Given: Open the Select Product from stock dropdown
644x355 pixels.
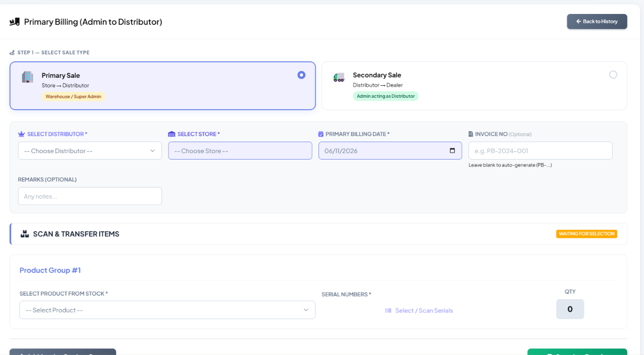Looking at the screenshot, I should (167, 310).
